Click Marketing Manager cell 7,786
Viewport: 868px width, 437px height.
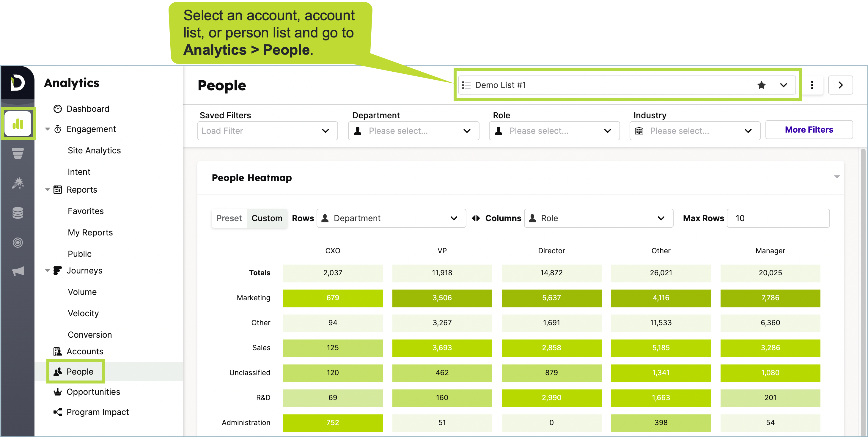tap(770, 298)
